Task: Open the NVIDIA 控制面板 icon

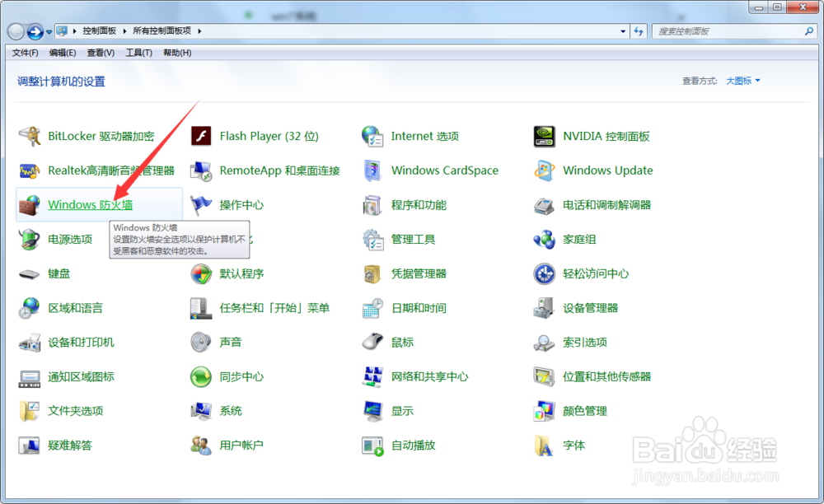Action: point(544,137)
